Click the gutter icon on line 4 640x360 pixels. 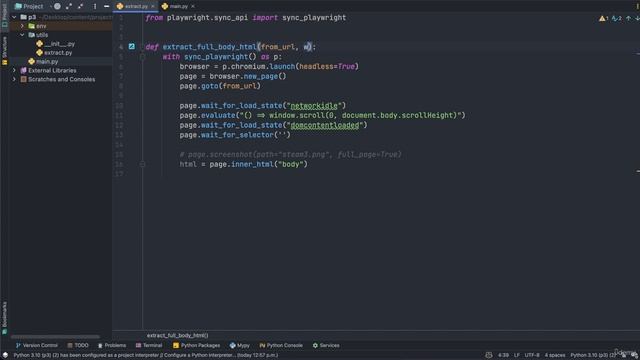(131, 47)
